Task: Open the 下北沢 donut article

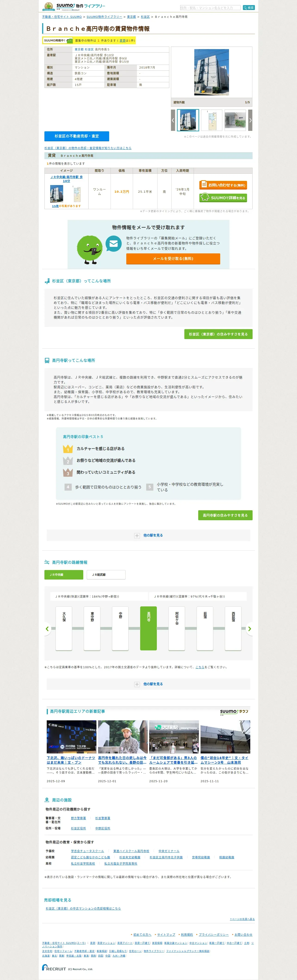Action: (x=71, y=760)
